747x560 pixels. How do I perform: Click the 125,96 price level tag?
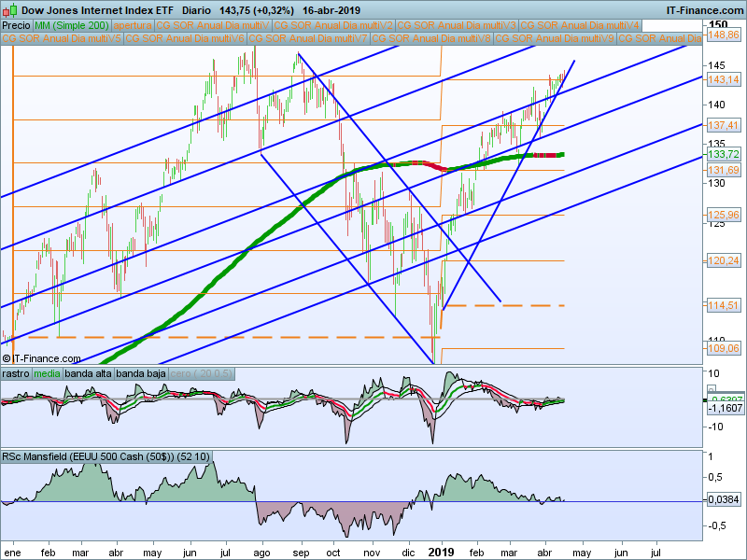click(x=724, y=215)
